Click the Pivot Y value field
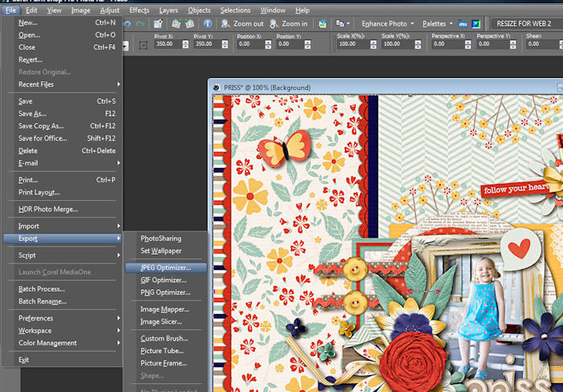This screenshot has width=563, height=392. pyautogui.click(x=208, y=44)
